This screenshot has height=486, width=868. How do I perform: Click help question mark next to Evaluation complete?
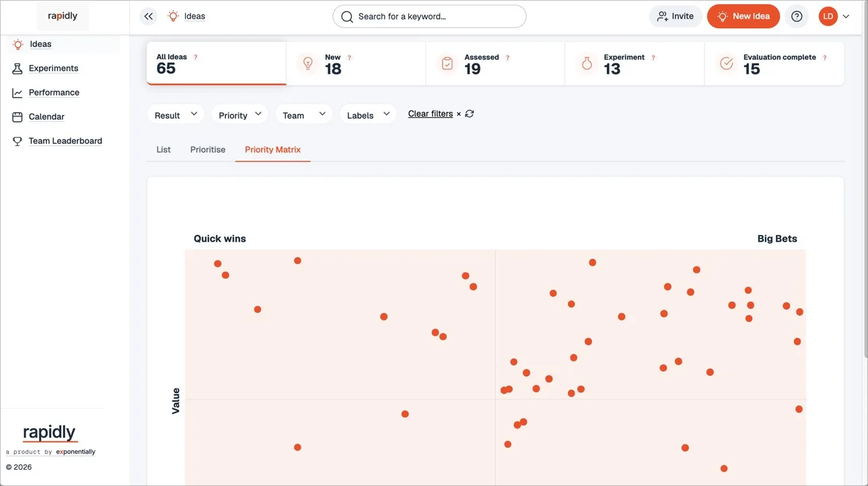pos(825,57)
